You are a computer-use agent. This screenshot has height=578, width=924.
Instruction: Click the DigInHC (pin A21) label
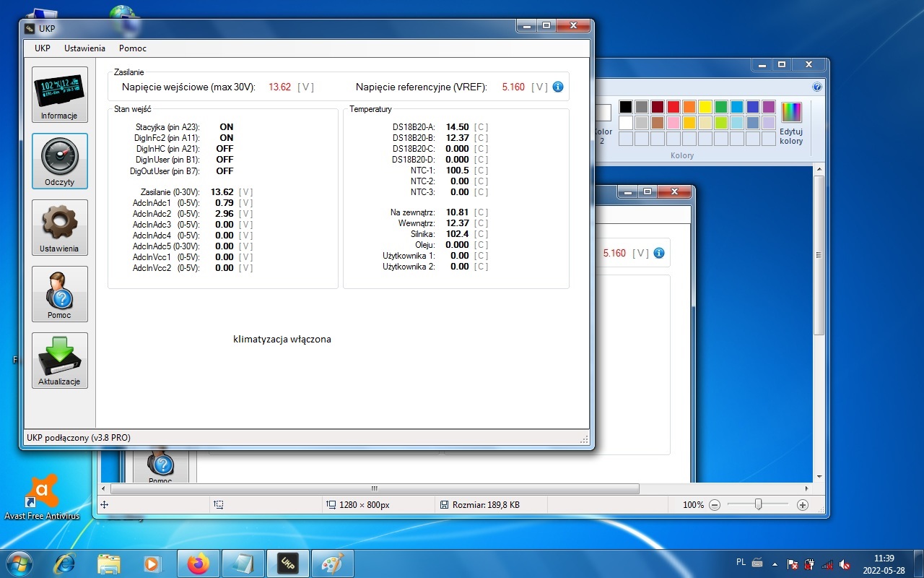click(167, 149)
